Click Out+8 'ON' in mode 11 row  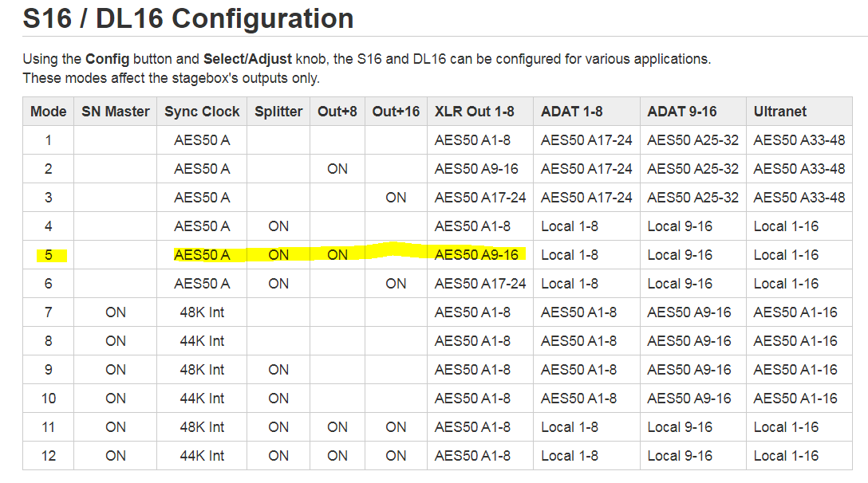337,427
